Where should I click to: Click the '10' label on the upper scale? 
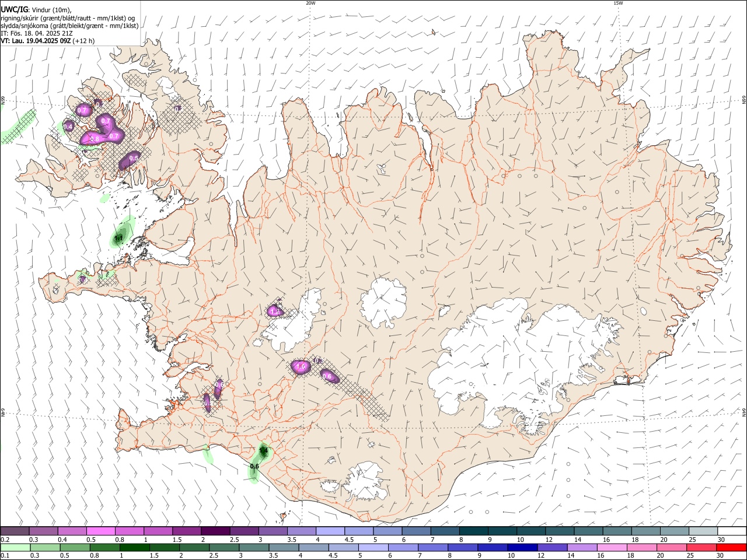(x=520, y=540)
